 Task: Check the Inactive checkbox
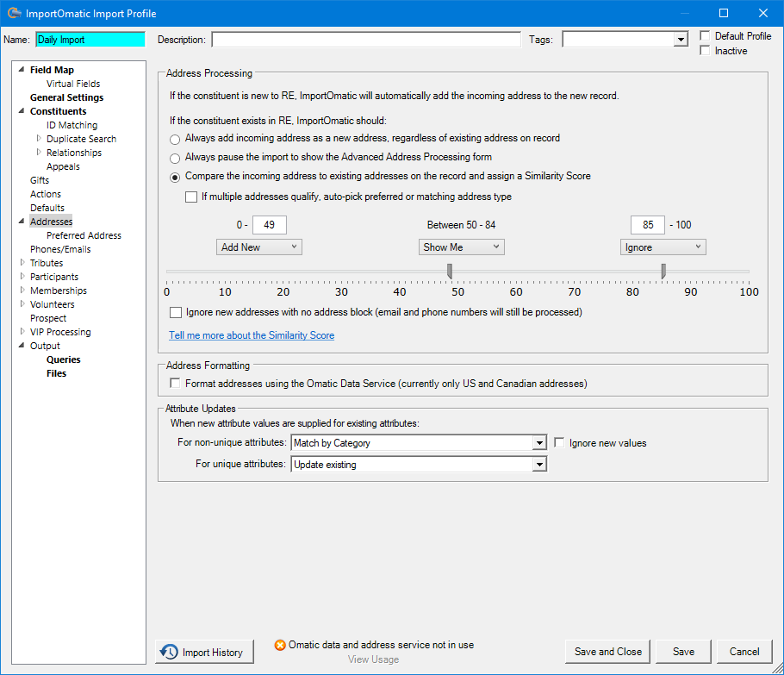(x=704, y=50)
